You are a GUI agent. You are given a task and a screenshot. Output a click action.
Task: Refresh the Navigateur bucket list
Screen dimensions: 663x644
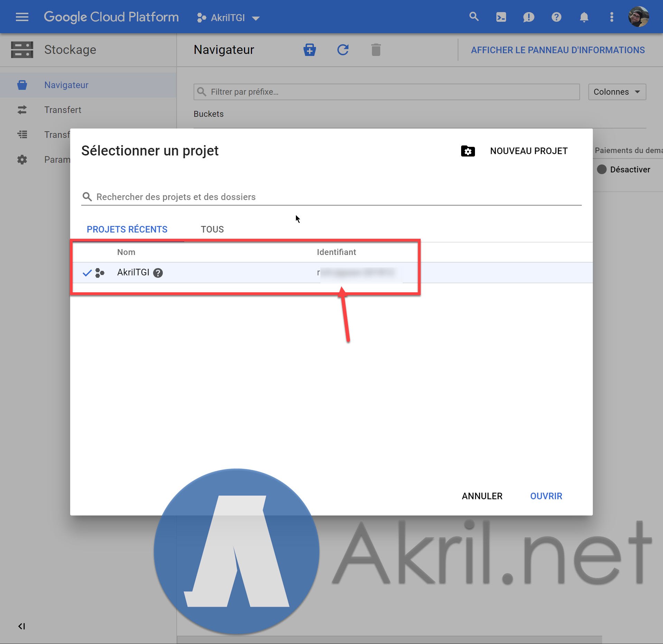pyautogui.click(x=343, y=50)
